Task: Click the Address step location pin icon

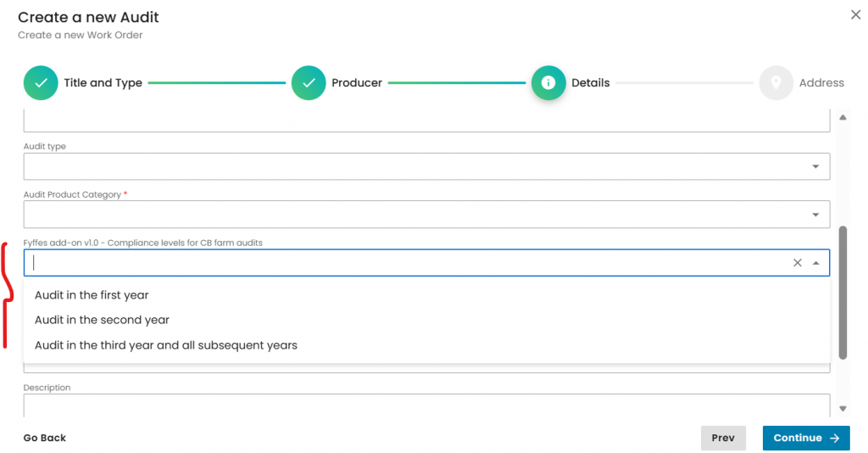Action: pyautogui.click(x=776, y=83)
